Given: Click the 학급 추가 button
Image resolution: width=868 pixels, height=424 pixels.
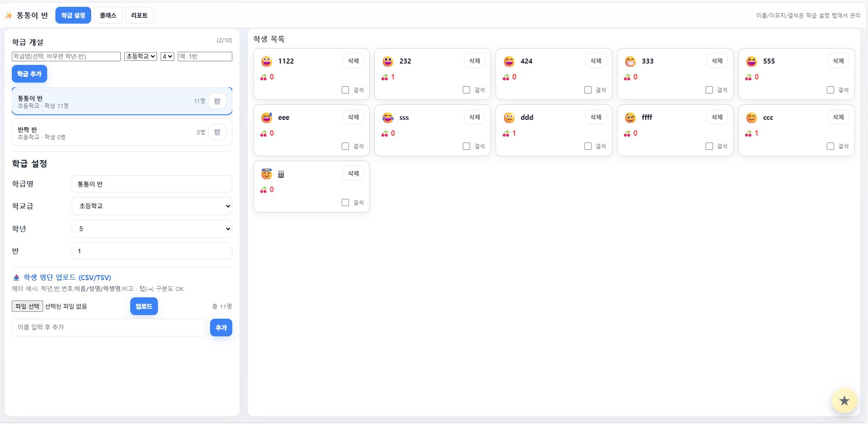Looking at the screenshot, I should [29, 74].
